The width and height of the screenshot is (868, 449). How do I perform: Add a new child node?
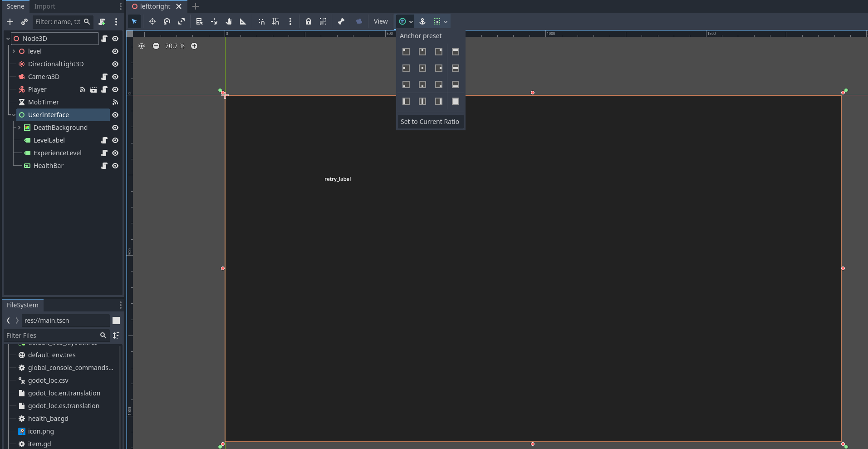pos(10,21)
